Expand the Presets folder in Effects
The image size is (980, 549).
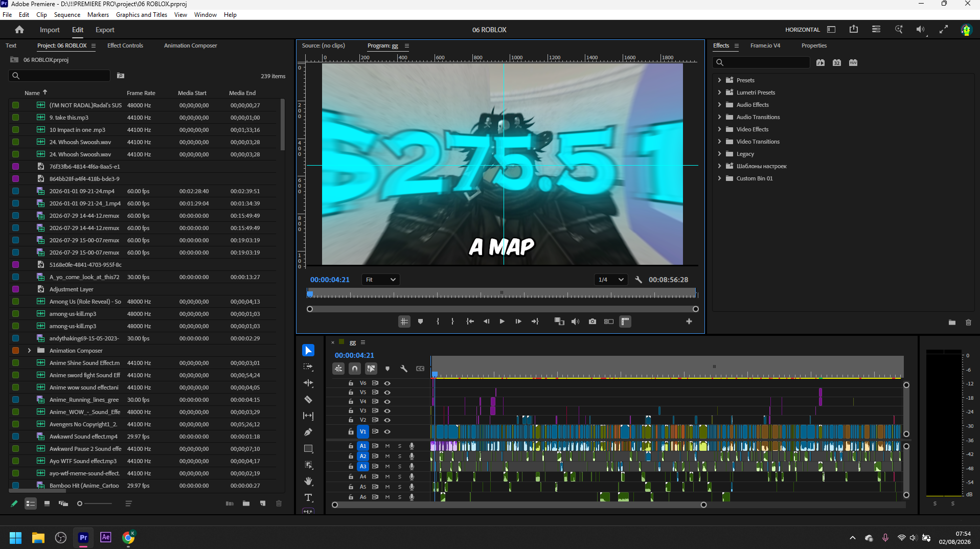719,80
